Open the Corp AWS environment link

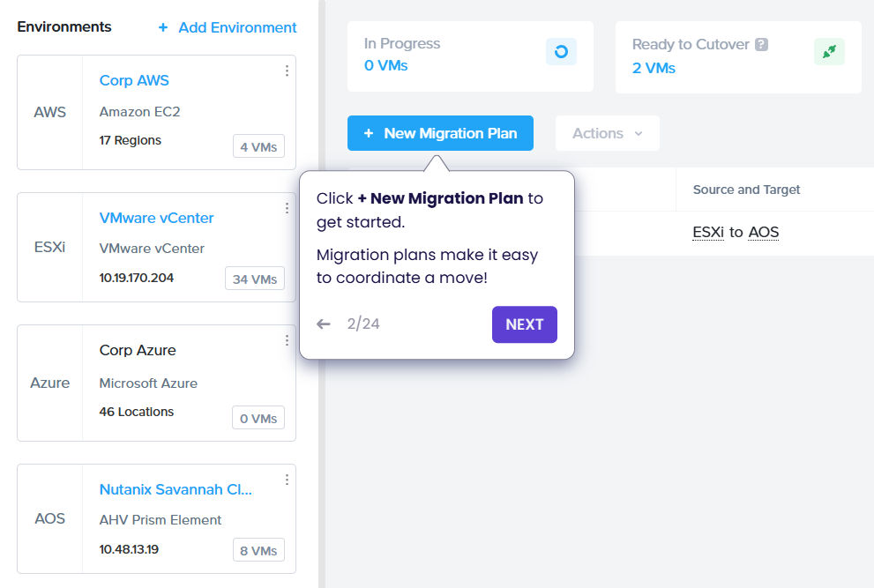(134, 80)
